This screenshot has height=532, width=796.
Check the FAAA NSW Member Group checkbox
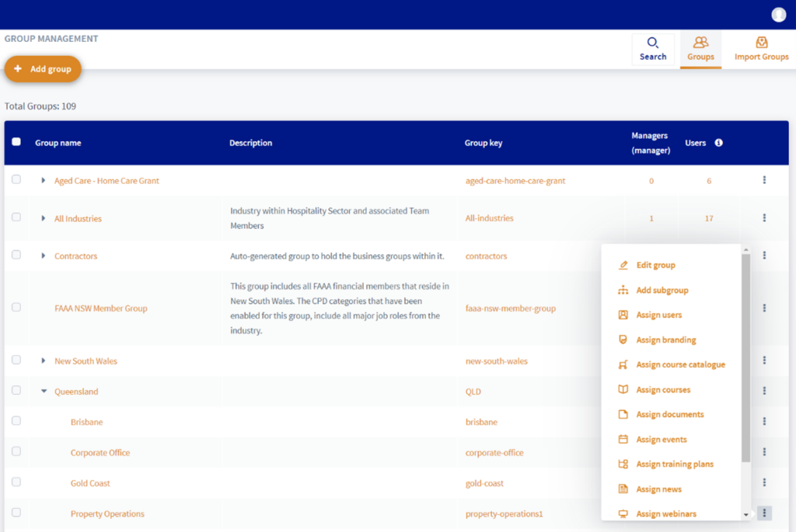click(16, 308)
